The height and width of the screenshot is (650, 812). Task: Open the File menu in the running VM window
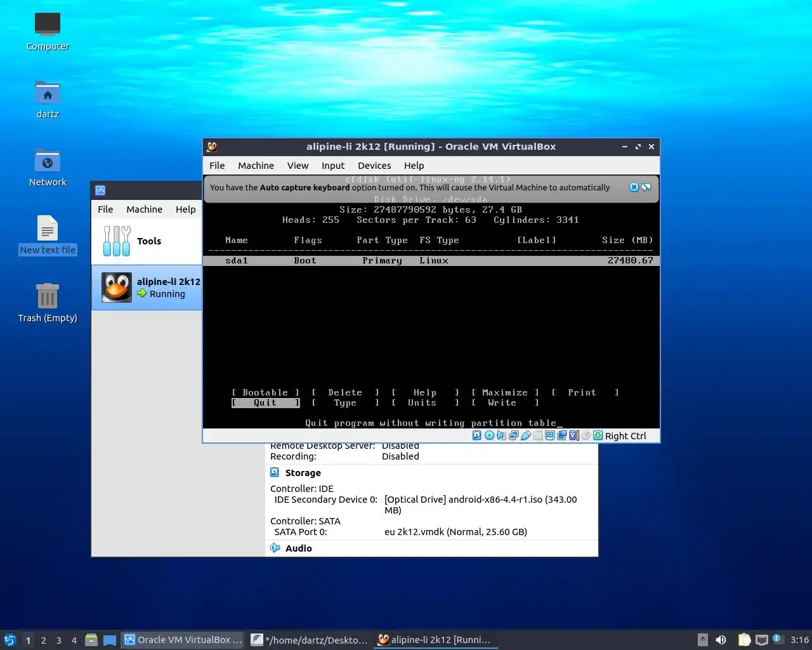click(x=217, y=166)
